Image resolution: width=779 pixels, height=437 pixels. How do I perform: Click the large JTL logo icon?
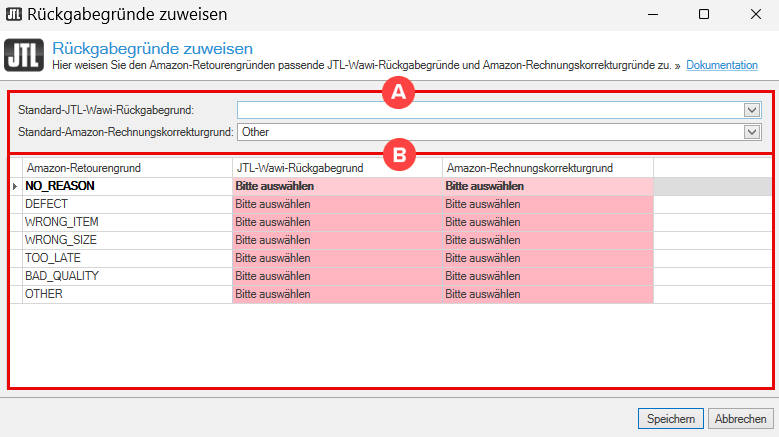pos(24,55)
